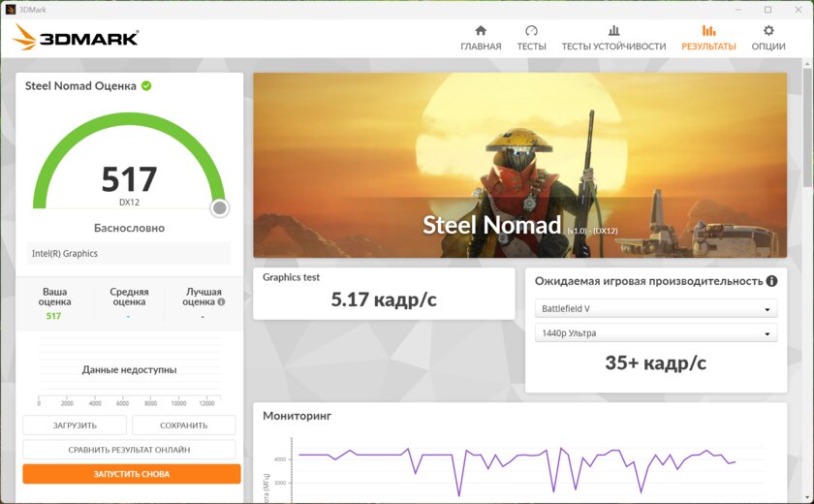
Task: Click СРАВНИТЬ РЕЗУЛЬТАТ ОНЛАЙН button
Action: click(x=129, y=450)
